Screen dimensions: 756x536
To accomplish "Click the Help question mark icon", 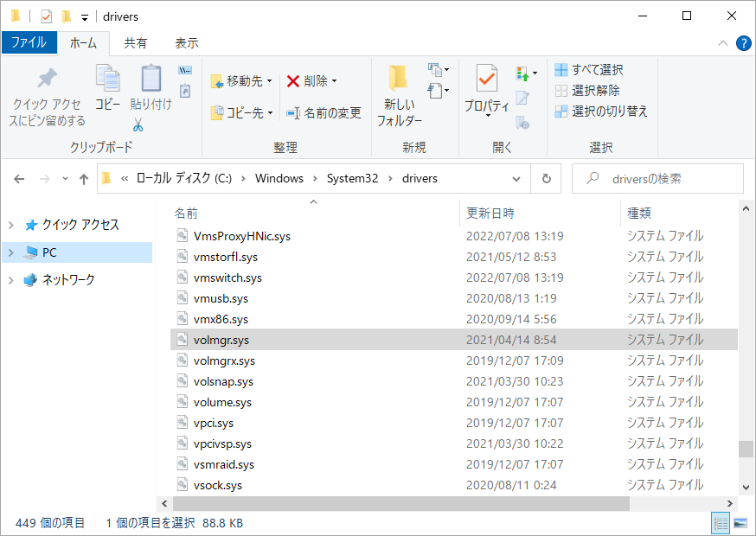I will point(744,43).
